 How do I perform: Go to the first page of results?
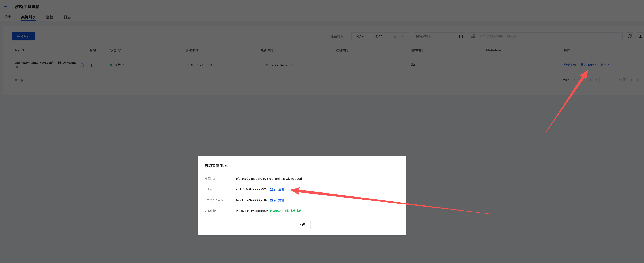click(590, 80)
